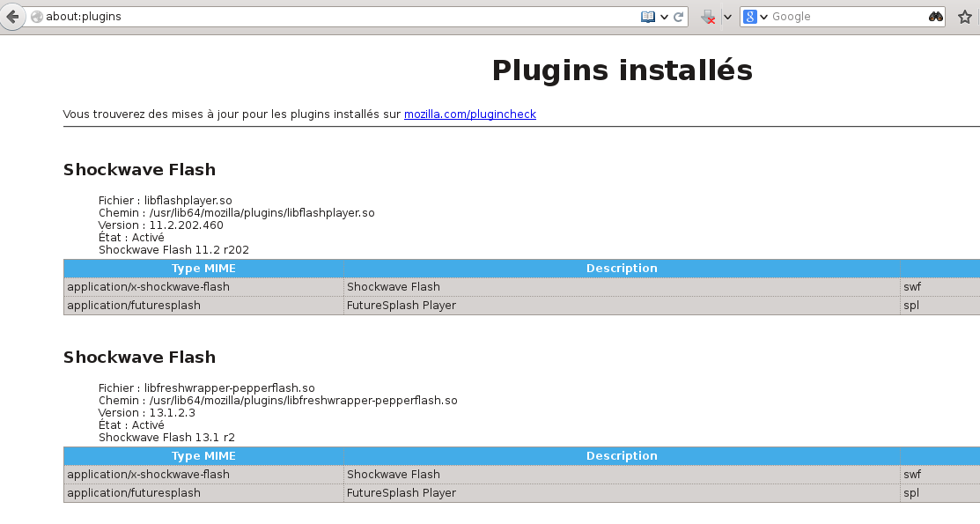Expand the URL history dropdown arrow

coord(664,17)
